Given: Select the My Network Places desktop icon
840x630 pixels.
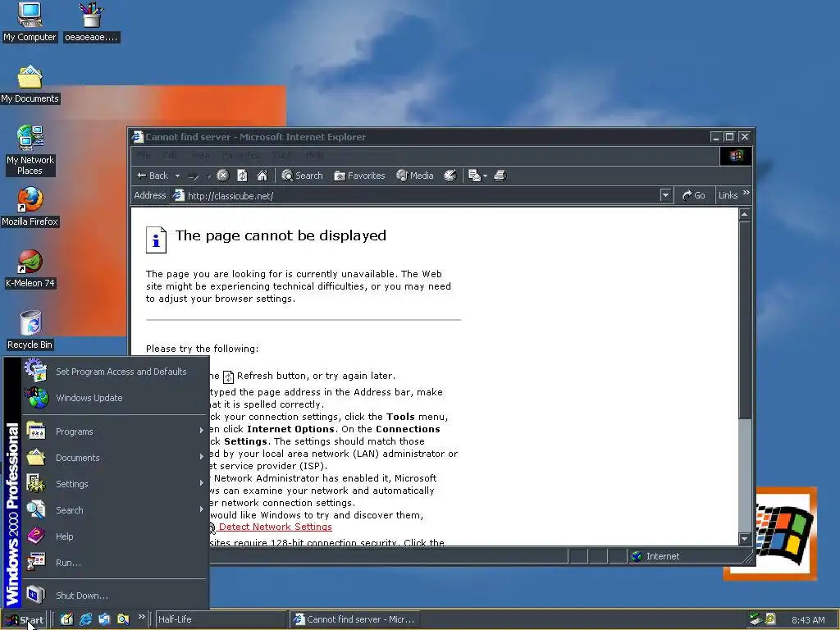Looking at the screenshot, I should 30,151.
